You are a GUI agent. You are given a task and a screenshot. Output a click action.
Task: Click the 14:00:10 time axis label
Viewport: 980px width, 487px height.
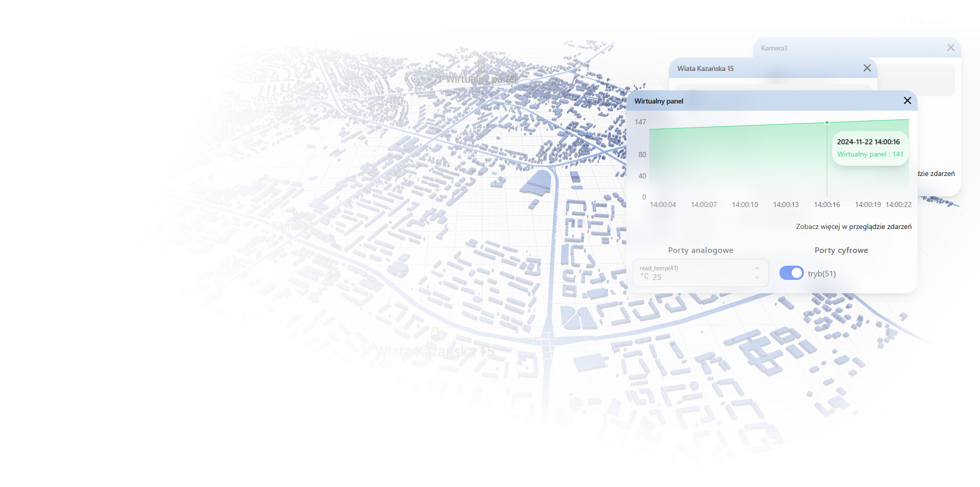(745, 204)
